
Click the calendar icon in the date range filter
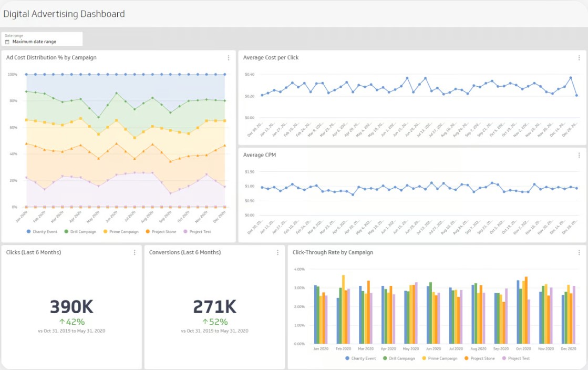pyautogui.click(x=7, y=42)
